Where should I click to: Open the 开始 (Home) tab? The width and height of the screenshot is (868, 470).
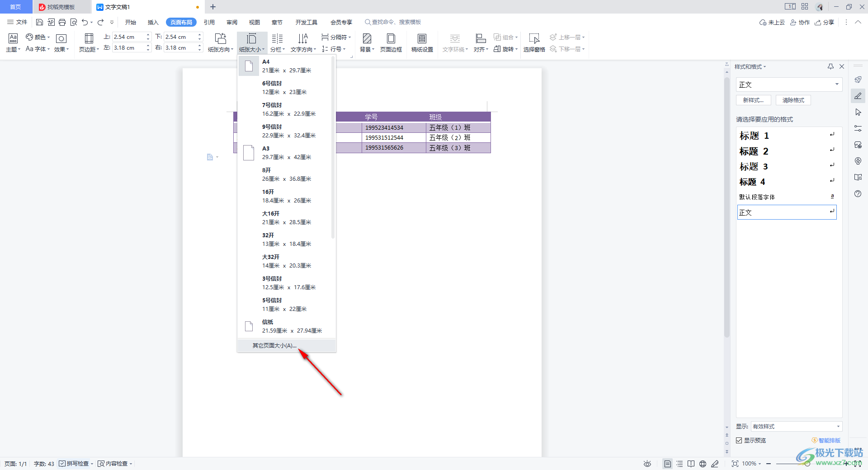(x=131, y=22)
